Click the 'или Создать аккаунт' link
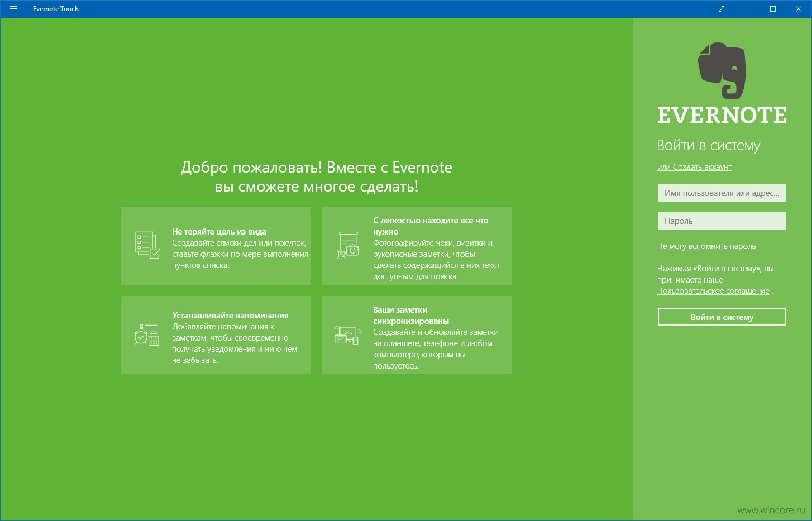Screen dimensions: 812x521 coord(694,167)
